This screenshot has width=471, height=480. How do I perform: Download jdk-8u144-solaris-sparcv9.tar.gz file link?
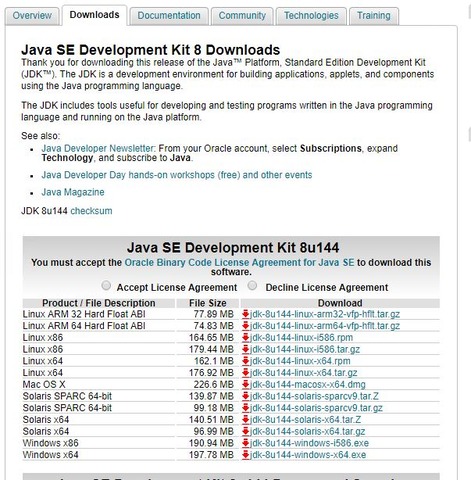coord(316,408)
